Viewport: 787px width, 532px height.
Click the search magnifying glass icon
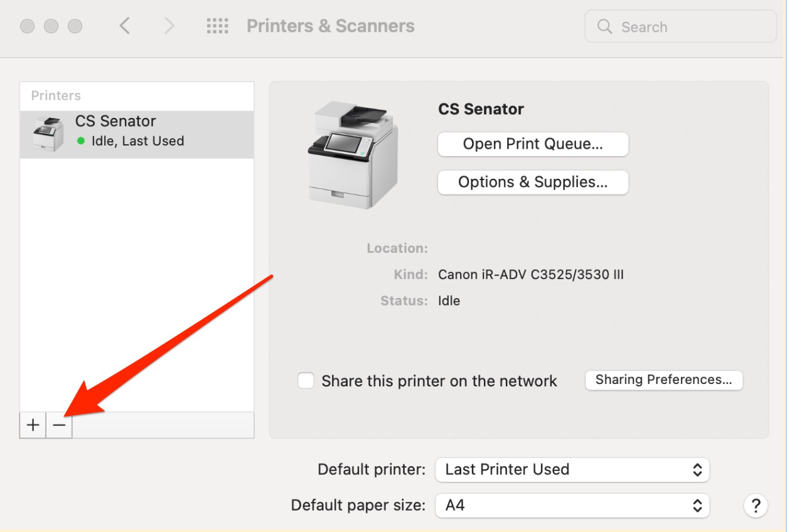pyautogui.click(x=604, y=26)
